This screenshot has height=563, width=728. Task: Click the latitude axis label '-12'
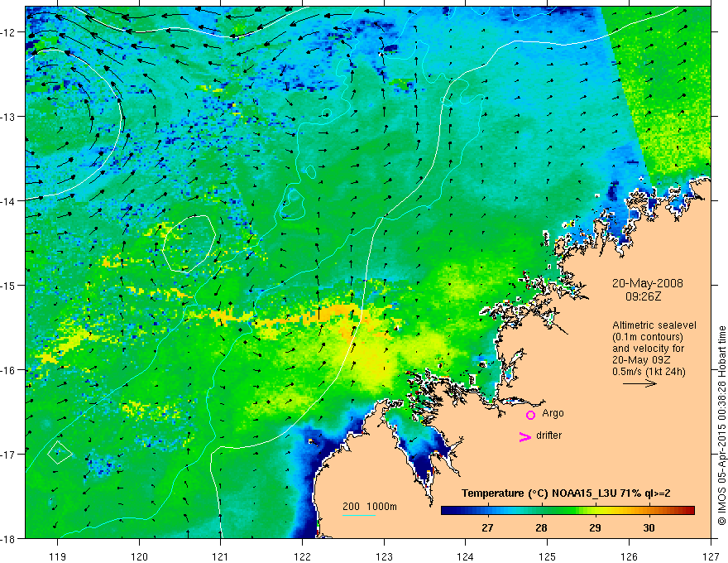8,32
